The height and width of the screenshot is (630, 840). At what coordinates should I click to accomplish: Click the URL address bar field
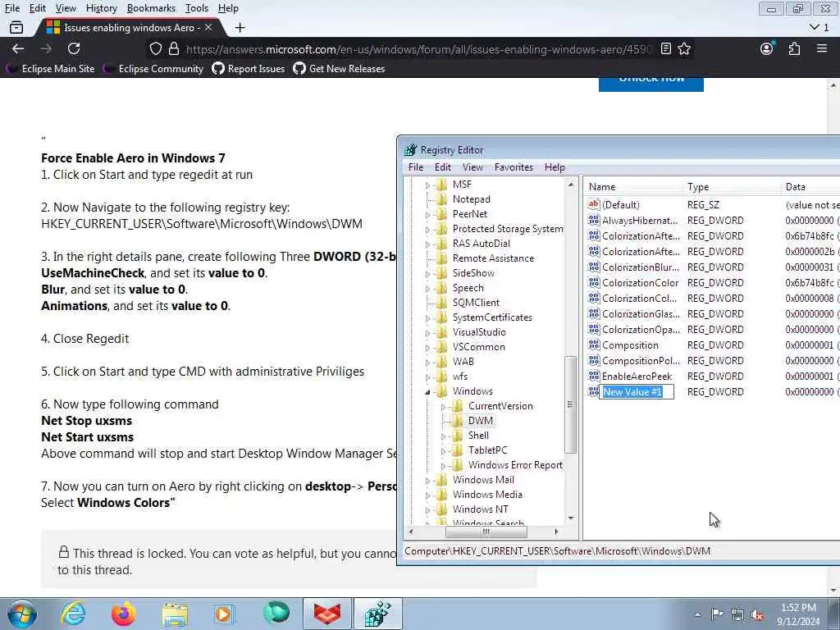coord(418,49)
